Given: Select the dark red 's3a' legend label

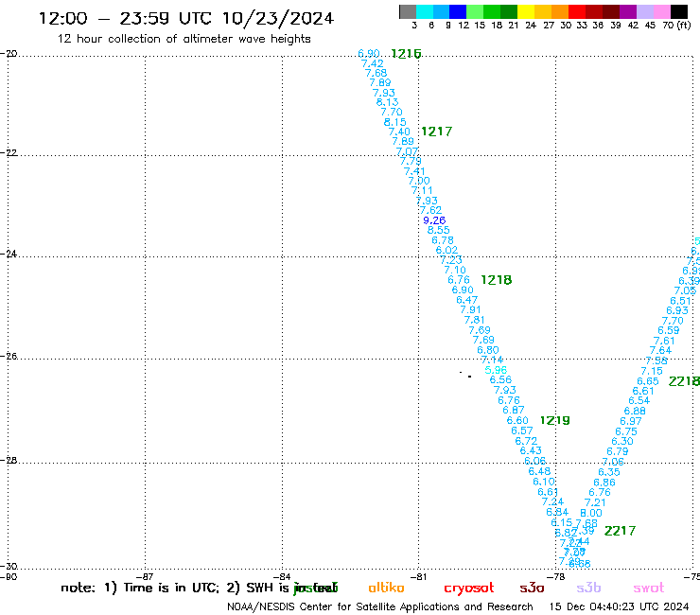Looking at the screenshot, I should coord(532,589).
